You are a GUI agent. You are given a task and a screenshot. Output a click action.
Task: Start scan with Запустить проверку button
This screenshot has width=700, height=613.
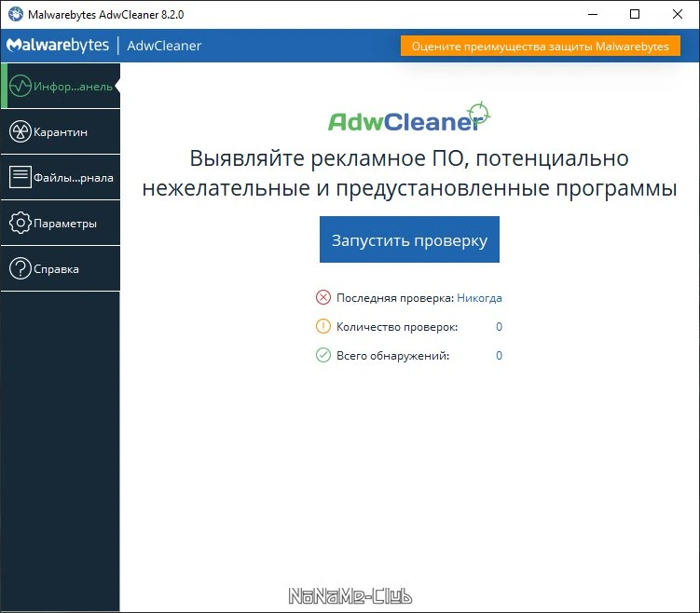point(409,239)
